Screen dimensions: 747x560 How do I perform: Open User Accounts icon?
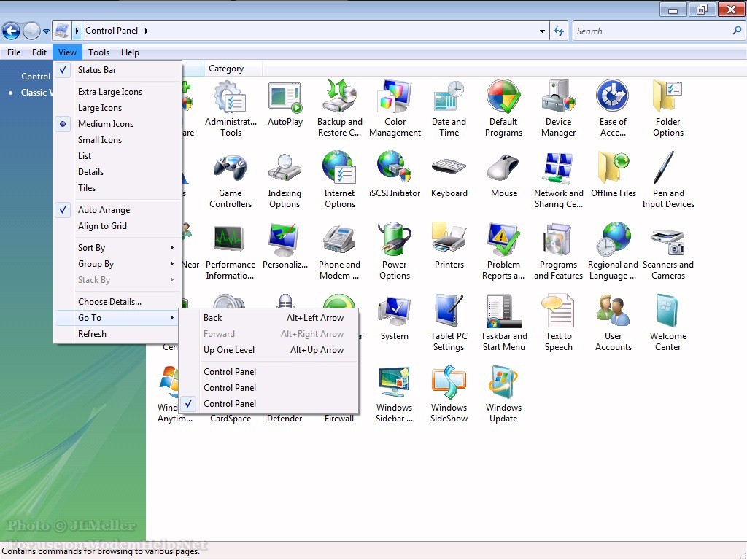pyautogui.click(x=613, y=322)
